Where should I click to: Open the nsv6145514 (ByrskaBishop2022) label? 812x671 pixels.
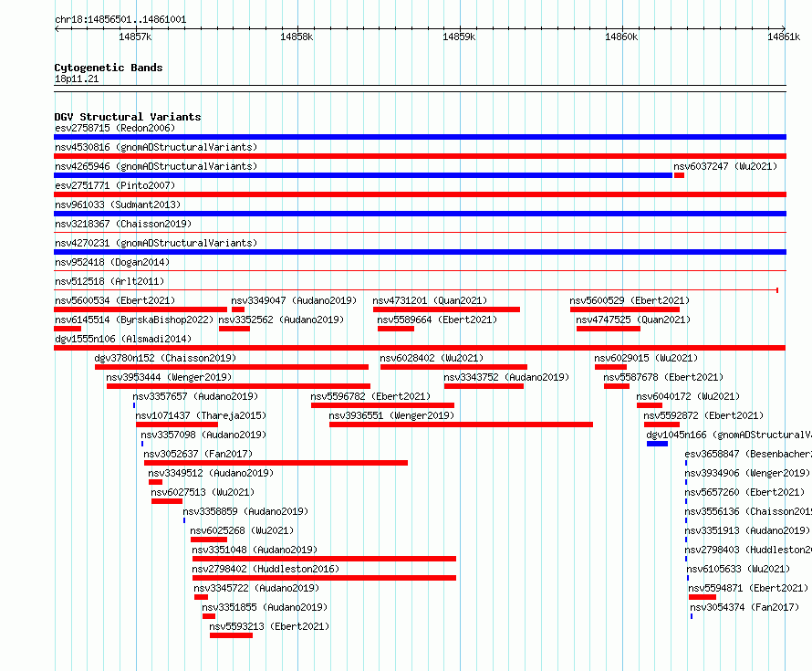pyautogui.click(x=134, y=320)
